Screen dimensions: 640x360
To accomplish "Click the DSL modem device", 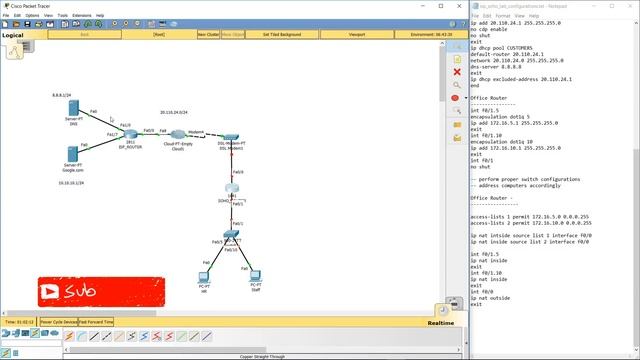I will coord(231,137).
